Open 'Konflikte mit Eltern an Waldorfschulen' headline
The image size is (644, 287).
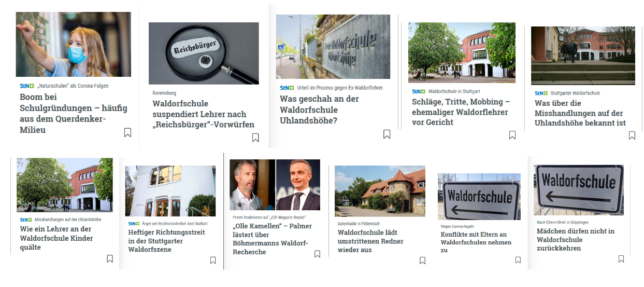click(x=476, y=242)
